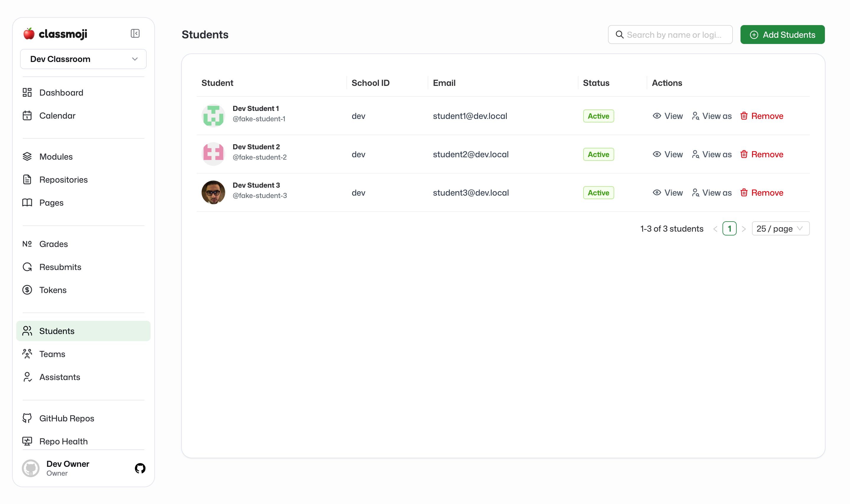Click View as for Dev Student 2
850x504 pixels.
pyautogui.click(x=712, y=155)
